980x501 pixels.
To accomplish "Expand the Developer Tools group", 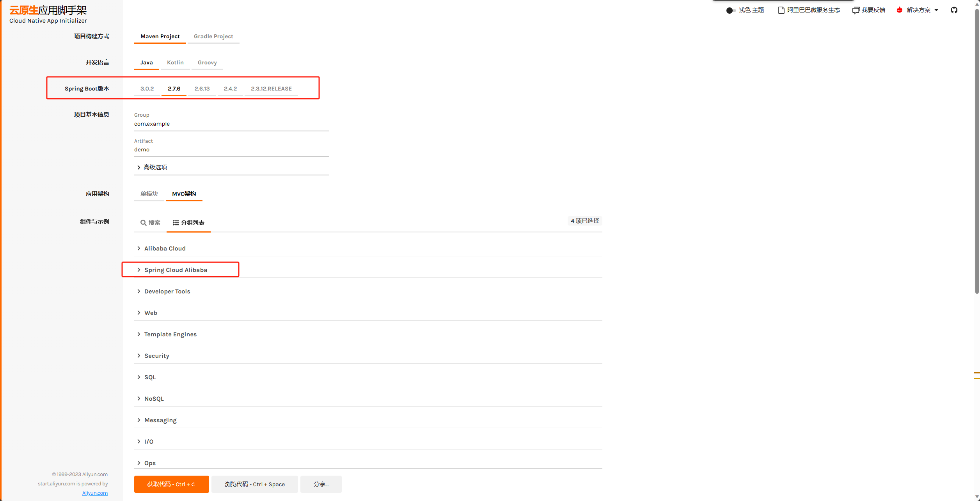I will point(368,291).
